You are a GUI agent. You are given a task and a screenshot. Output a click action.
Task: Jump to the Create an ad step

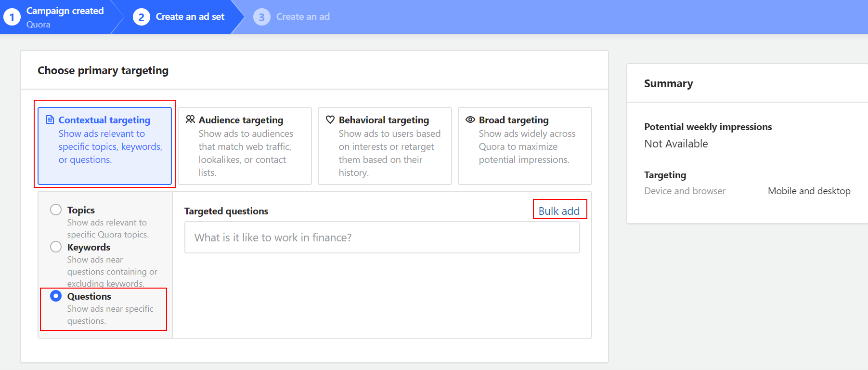click(303, 17)
